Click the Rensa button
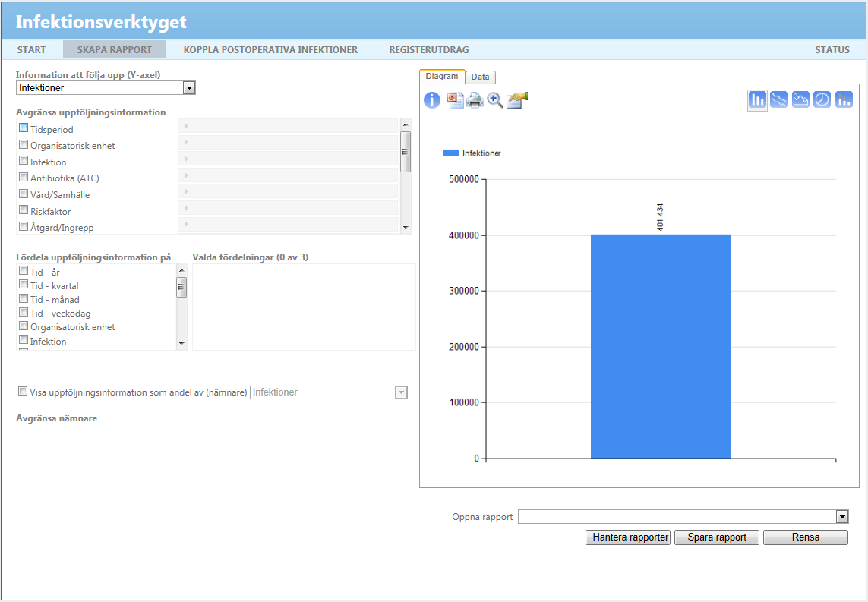The image size is (868, 602). pos(806,537)
